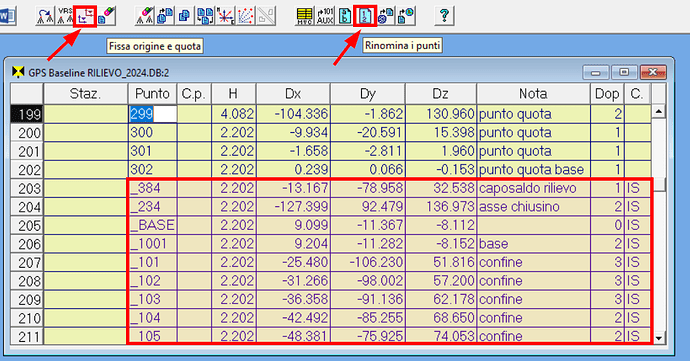Click the 101 AUX icon

[325, 16]
